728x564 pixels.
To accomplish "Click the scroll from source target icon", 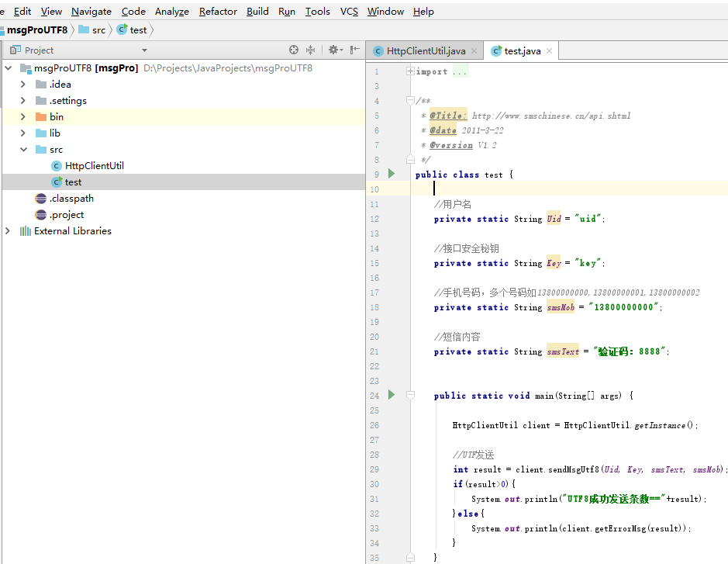I will pos(293,50).
